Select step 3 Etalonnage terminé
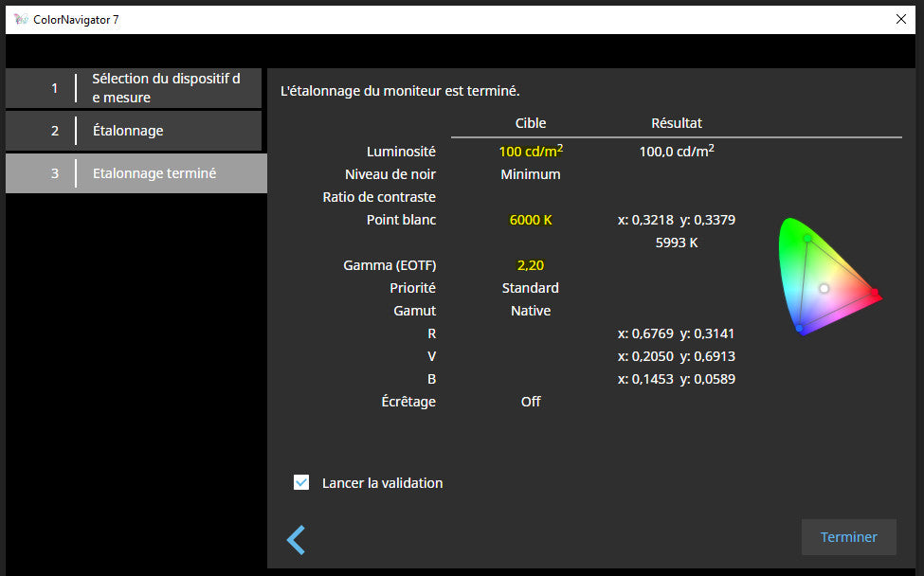This screenshot has height=576, width=924. tap(136, 173)
